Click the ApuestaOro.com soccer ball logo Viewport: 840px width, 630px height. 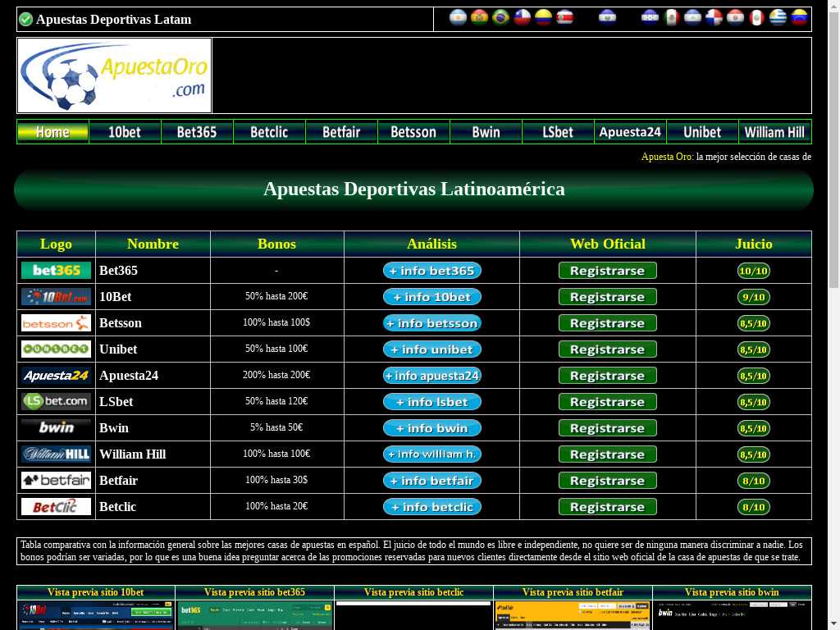[x=115, y=75]
